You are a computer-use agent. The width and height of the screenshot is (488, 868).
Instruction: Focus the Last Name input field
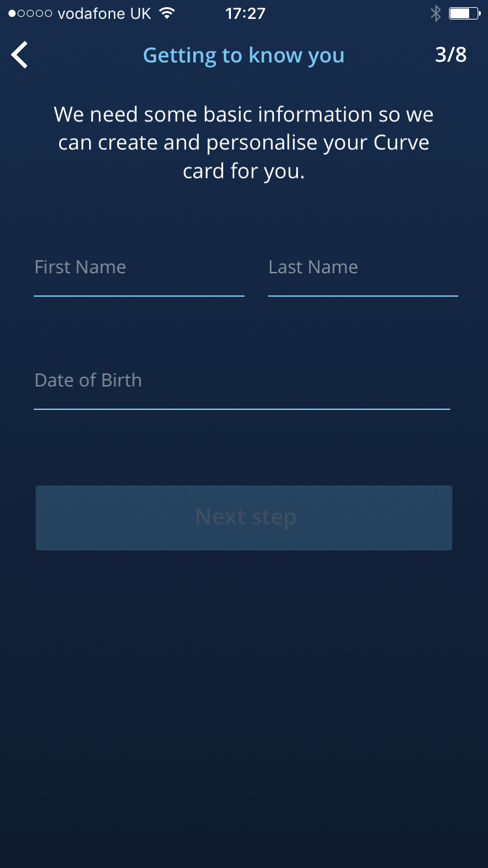coord(362,268)
